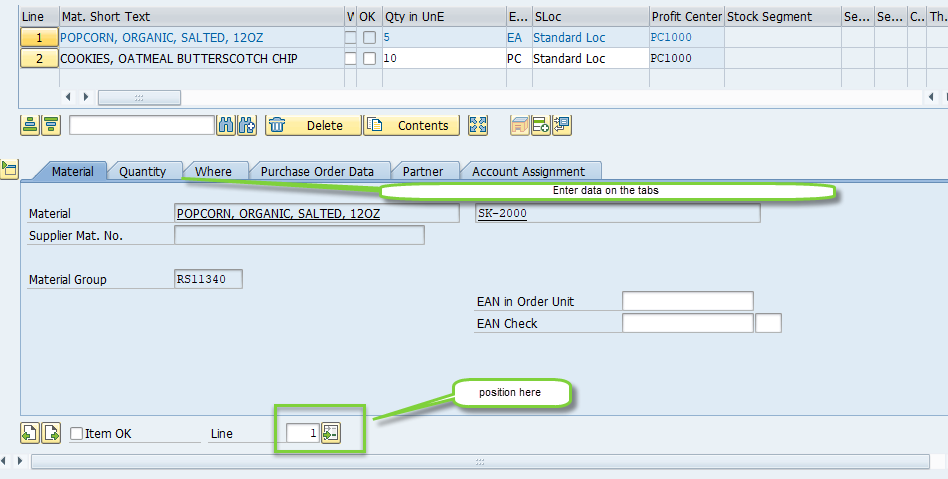Click quantity cell showing 5
The height and width of the screenshot is (479, 948).
pos(444,37)
